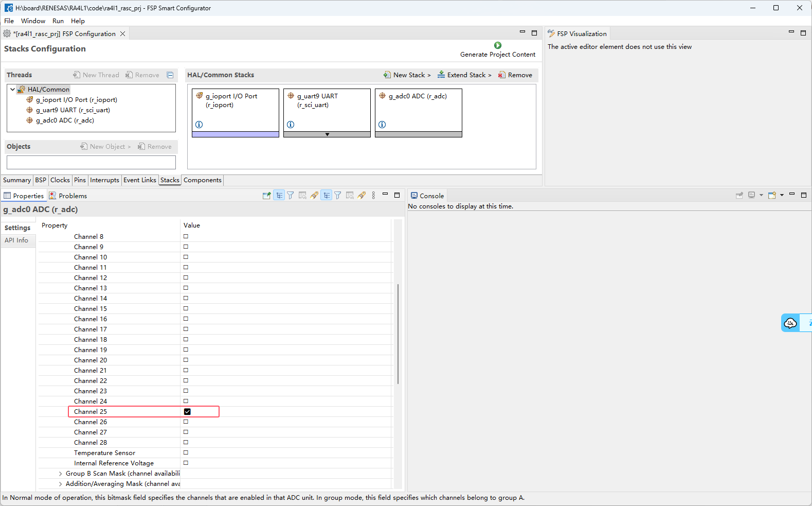Open the Extend Stack menu
812x506 pixels.
[464, 75]
